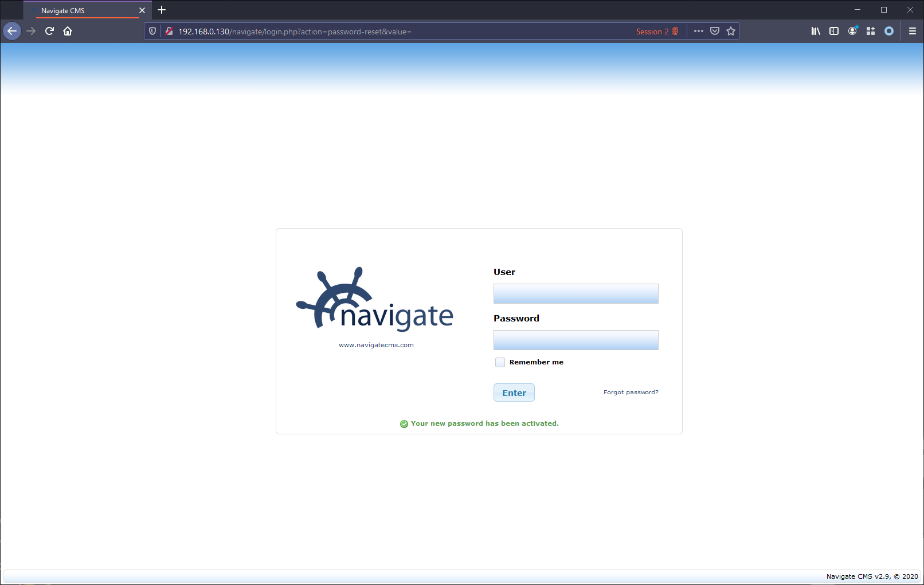Close the browser window
The height and width of the screenshot is (585, 924).
pos(910,10)
